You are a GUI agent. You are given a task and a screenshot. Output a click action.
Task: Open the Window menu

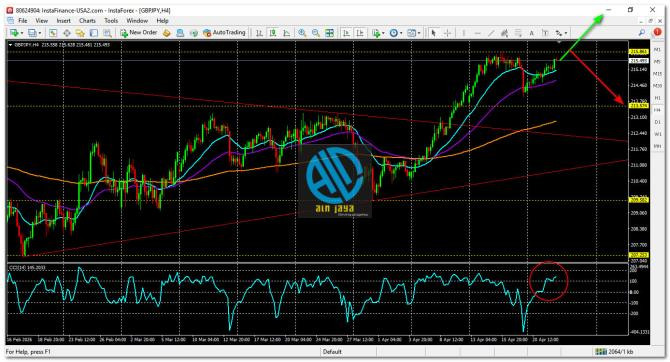(x=137, y=21)
